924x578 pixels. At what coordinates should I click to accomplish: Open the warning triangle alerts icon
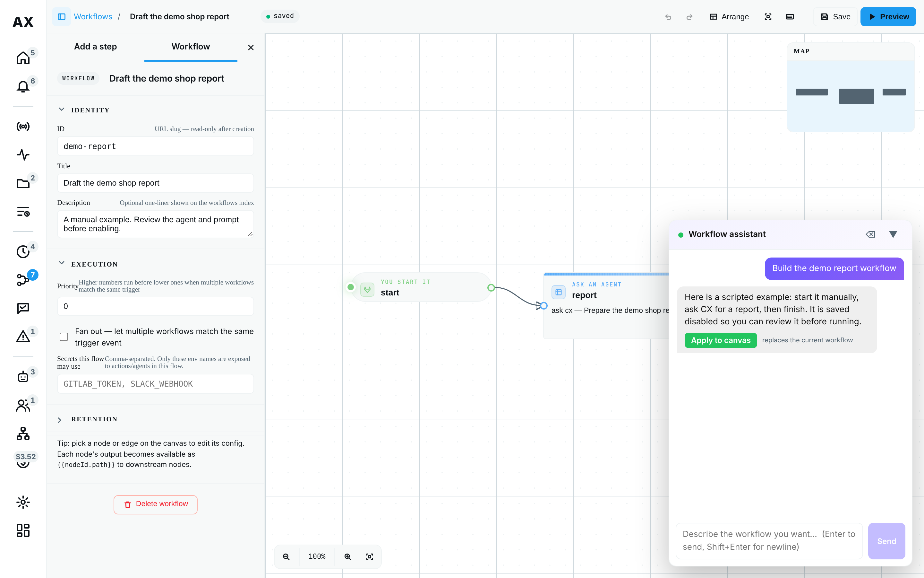(x=23, y=337)
